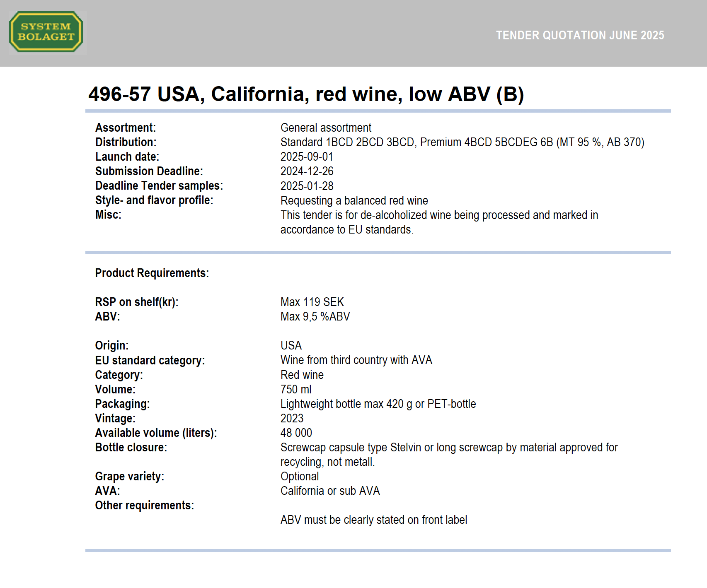Click the available volume 48 000

tap(296, 433)
